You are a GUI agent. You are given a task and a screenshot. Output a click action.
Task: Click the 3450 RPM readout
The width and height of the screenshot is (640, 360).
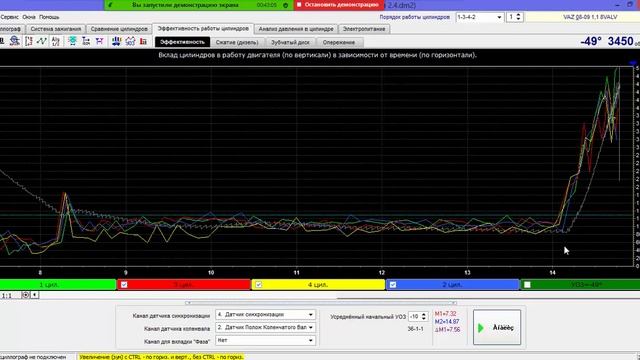[x=620, y=41]
